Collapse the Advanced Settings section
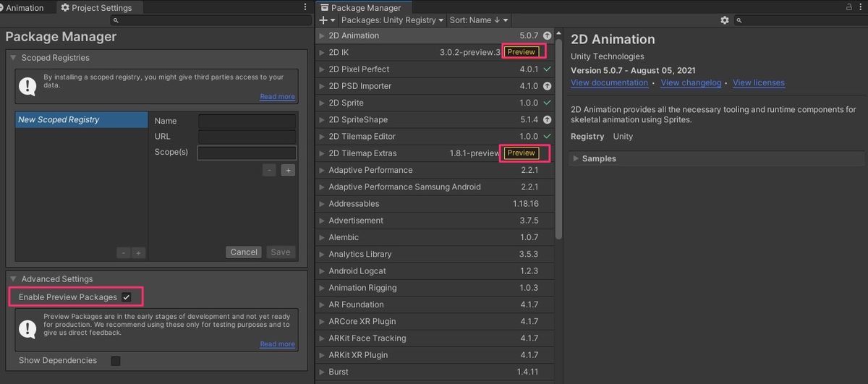 [x=14, y=279]
